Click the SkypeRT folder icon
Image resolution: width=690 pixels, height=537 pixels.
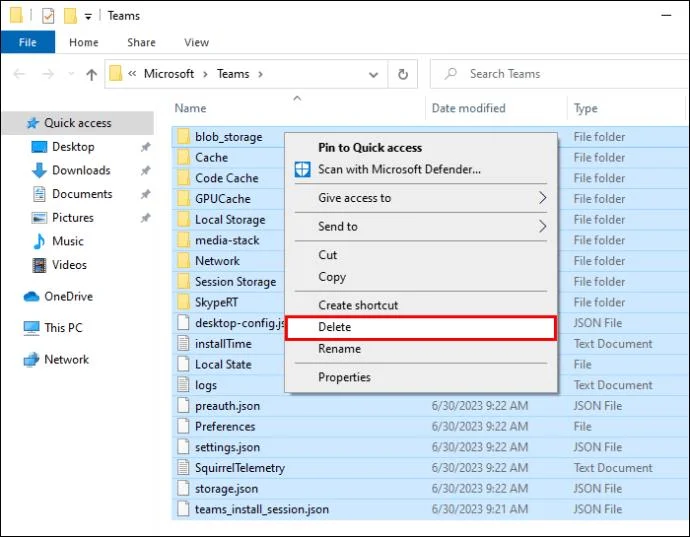pyautogui.click(x=184, y=302)
